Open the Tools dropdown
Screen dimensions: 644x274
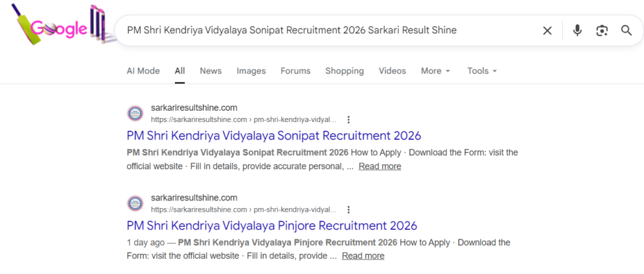pyautogui.click(x=482, y=71)
